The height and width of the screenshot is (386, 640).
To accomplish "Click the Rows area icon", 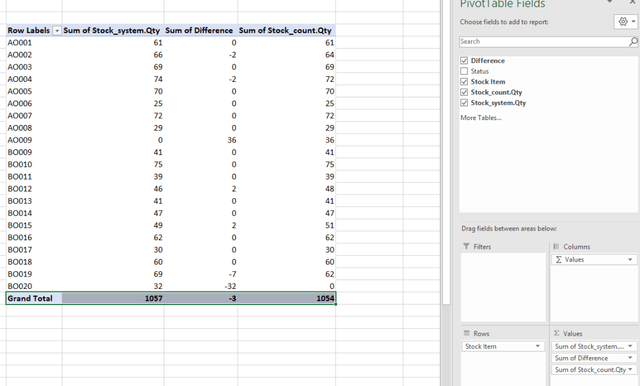I will 467,333.
